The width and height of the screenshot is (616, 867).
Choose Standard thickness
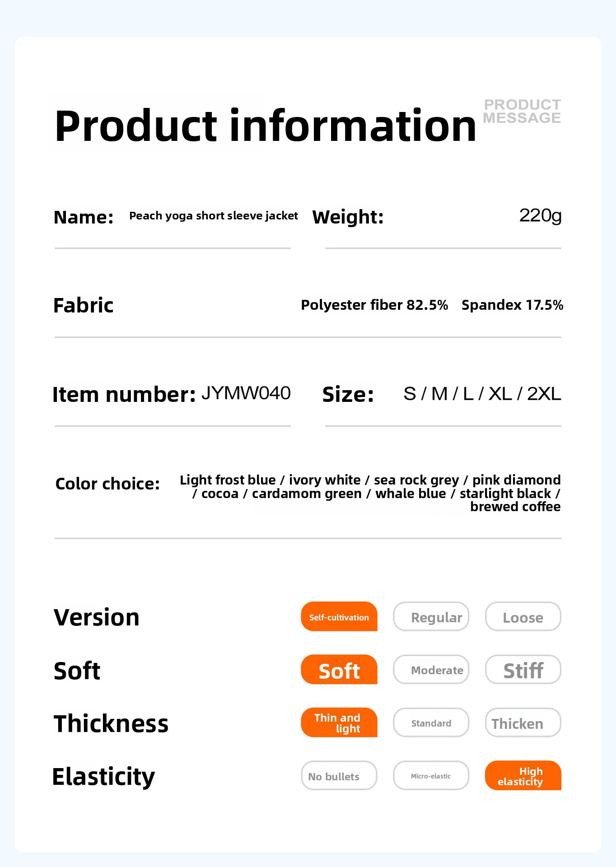pos(431,723)
